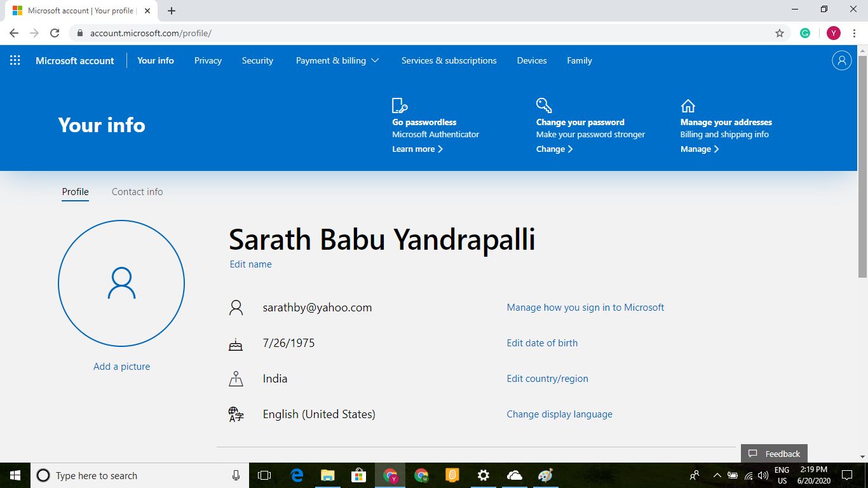Click the ENG US language indicator
This screenshot has width=868, height=488.
[x=782, y=475]
